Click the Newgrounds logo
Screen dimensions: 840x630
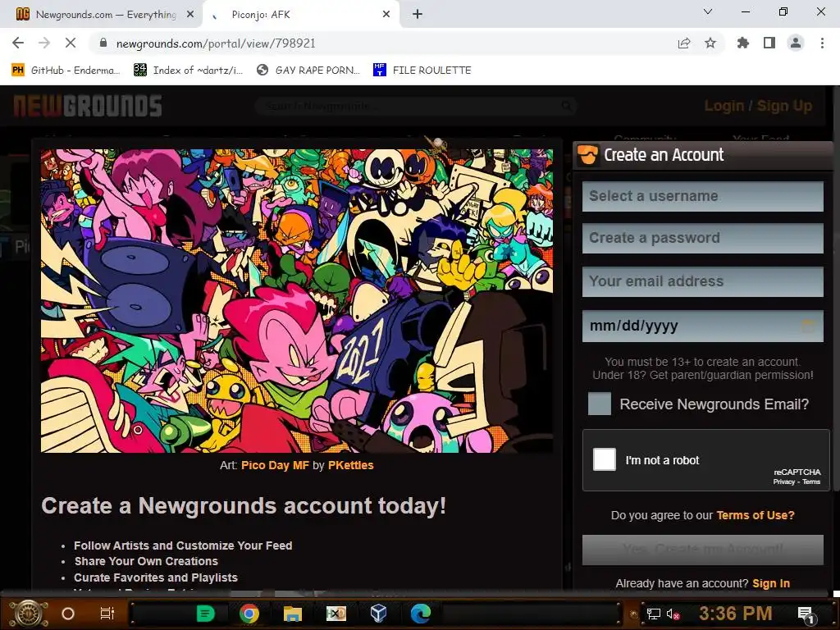(87, 106)
